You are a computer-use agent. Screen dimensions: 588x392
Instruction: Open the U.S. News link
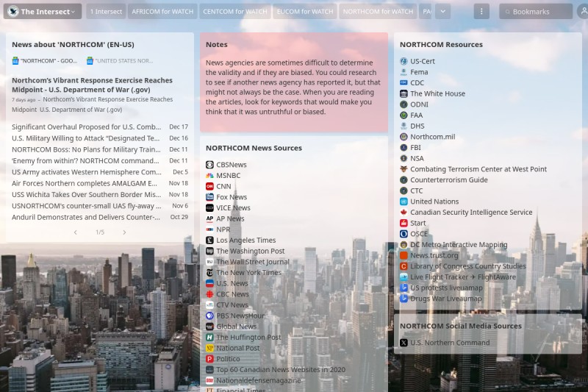[x=232, y=284]
